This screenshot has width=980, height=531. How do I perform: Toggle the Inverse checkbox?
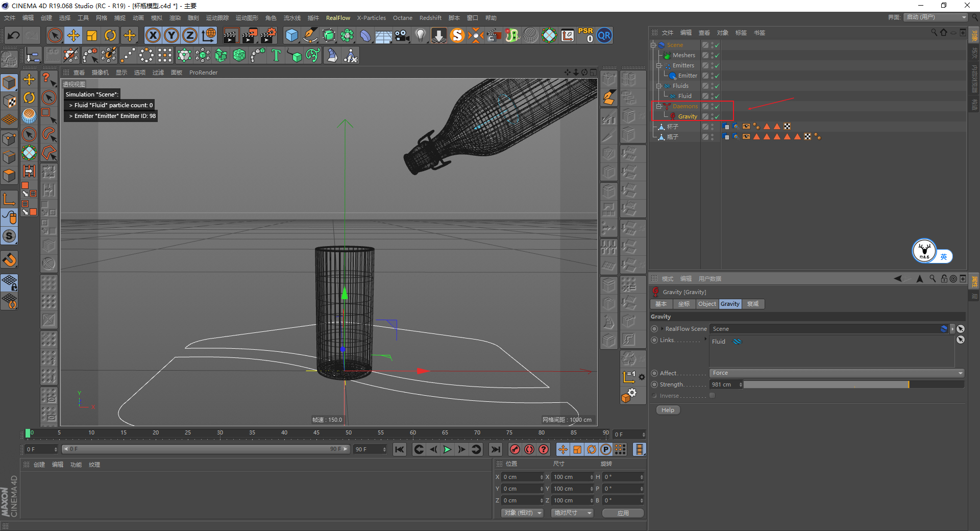pyautogui.click(x=712, y=396)
